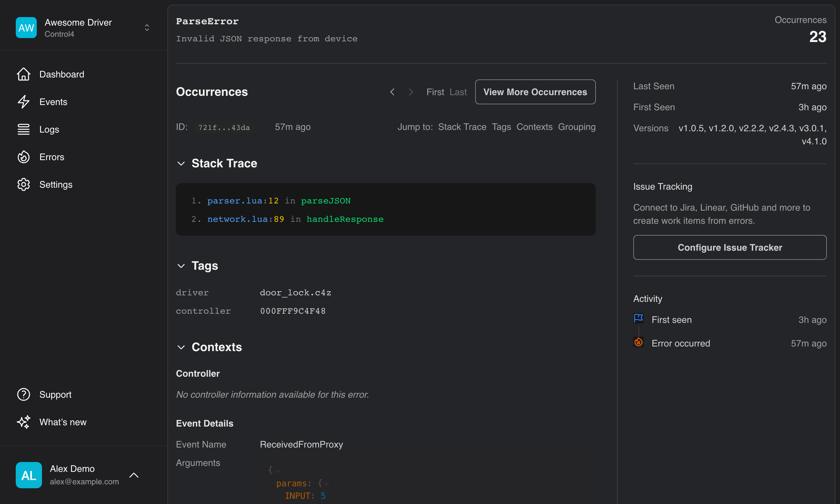Click the blue flag First seen icon
The height and width of the screenshot is (504, 840).
tap(638, 318)
